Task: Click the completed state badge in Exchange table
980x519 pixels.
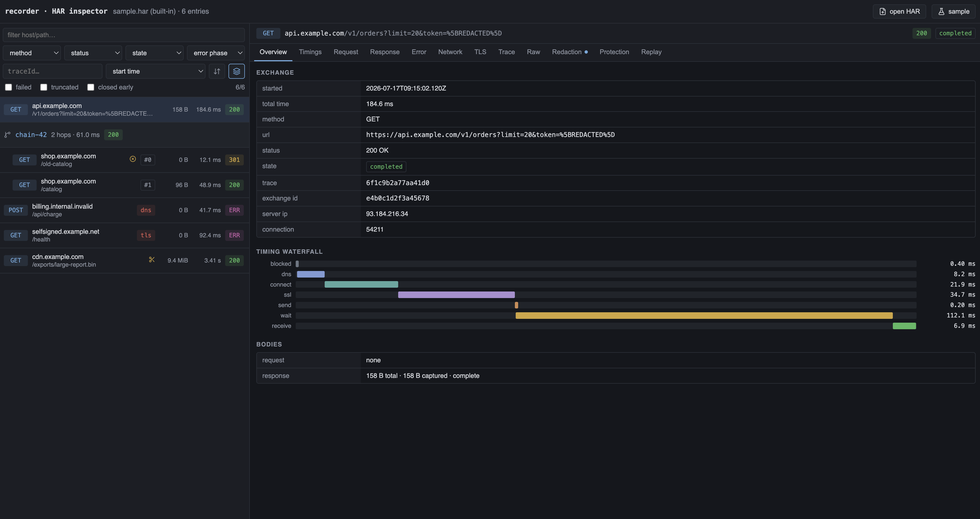Action: [x=386, y=167]
